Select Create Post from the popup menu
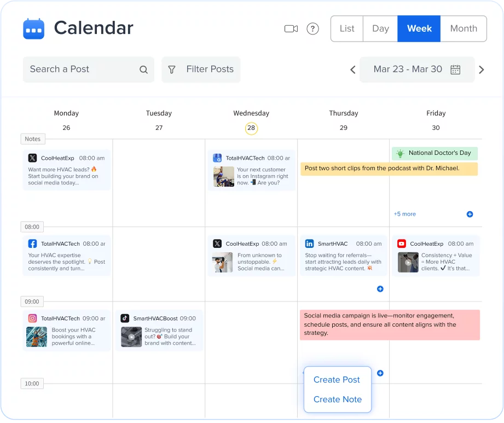Viewport: 504px width, 423px height. pyautogui.click(x=337, y=380)
